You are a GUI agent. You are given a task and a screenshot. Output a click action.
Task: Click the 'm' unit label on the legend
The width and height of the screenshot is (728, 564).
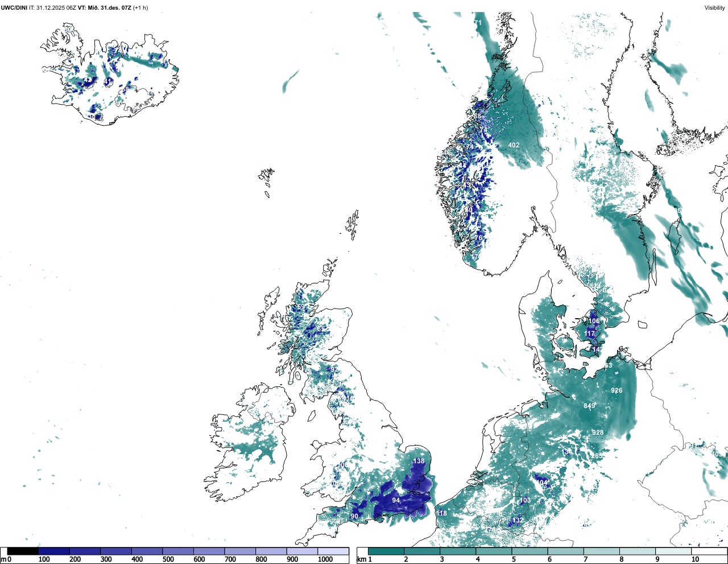point(3,559)
